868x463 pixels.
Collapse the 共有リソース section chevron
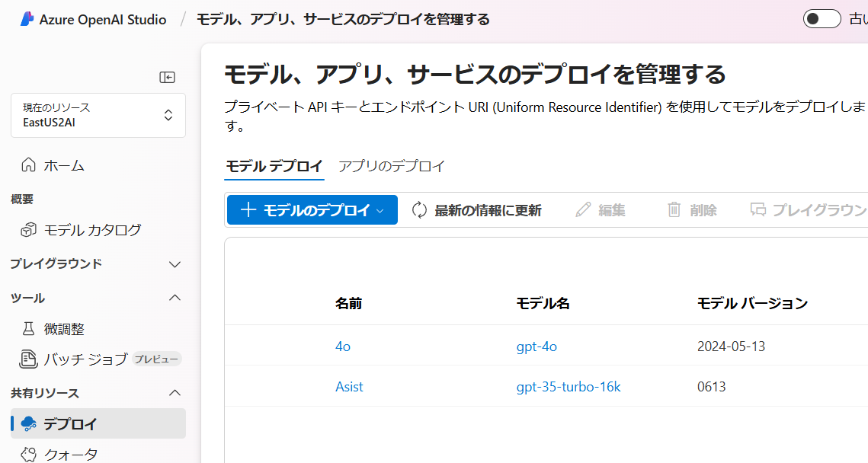click(x=175, y=393)
